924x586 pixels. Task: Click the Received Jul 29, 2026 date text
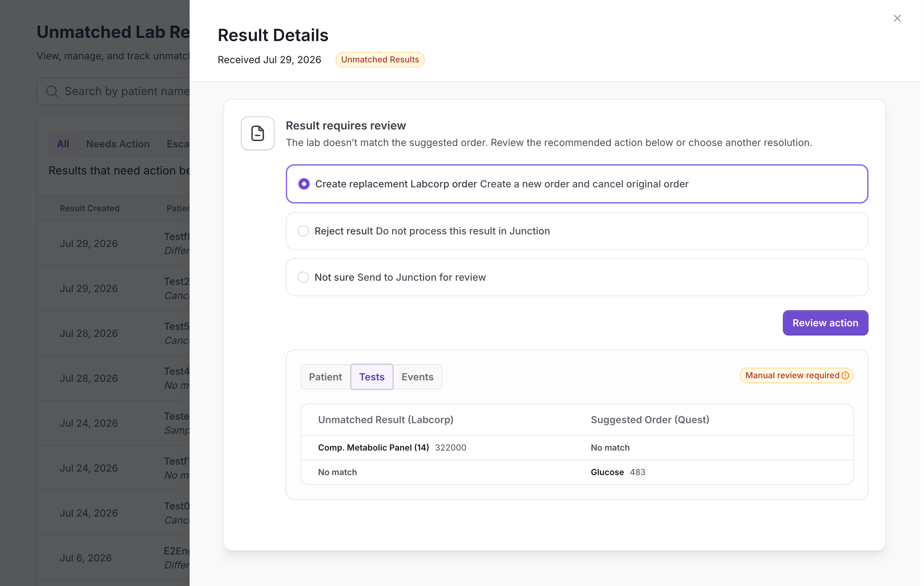coord(269,60)
